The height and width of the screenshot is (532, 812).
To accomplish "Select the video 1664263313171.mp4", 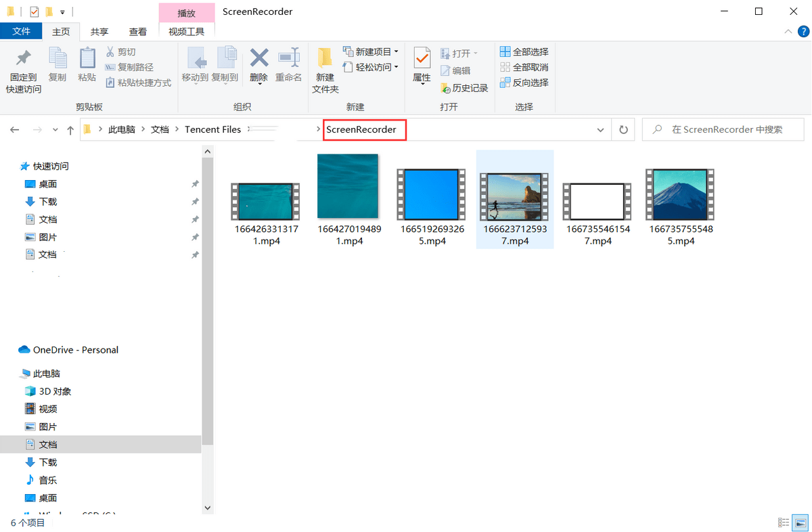I will pos(265,214).
